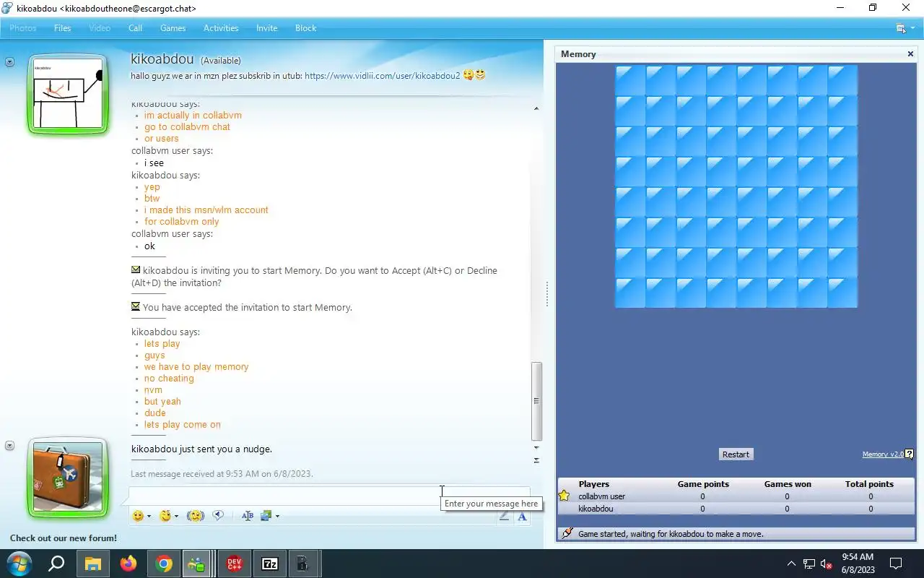Click the Video menu item
The width and height of the screenshot is (924, 578).
[100, 28]
